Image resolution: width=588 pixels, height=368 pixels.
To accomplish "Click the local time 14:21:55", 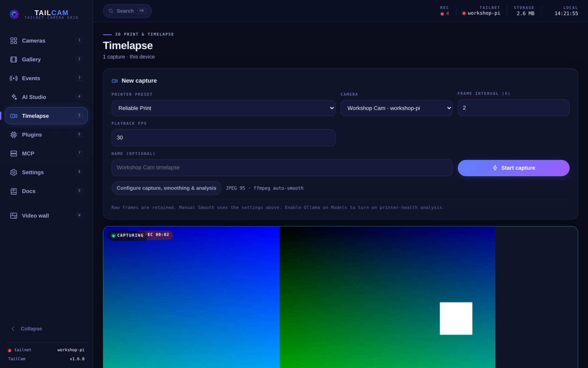I will click(566, 14).
